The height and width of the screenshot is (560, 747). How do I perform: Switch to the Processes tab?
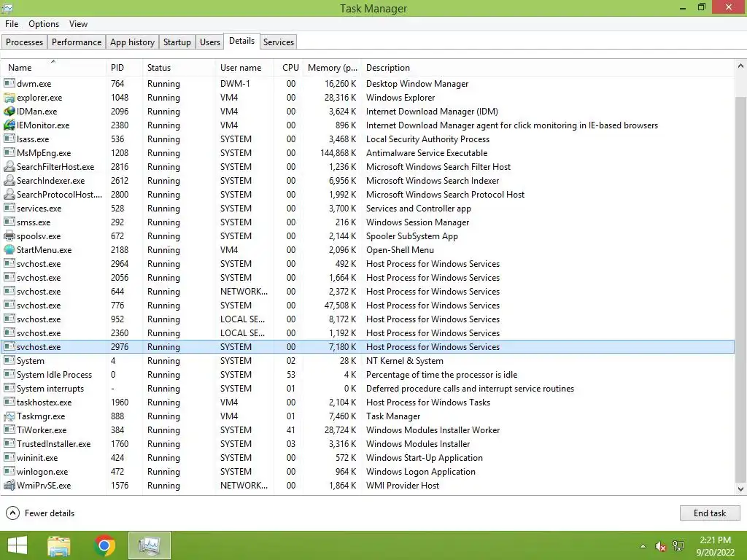tap(24, 42)
